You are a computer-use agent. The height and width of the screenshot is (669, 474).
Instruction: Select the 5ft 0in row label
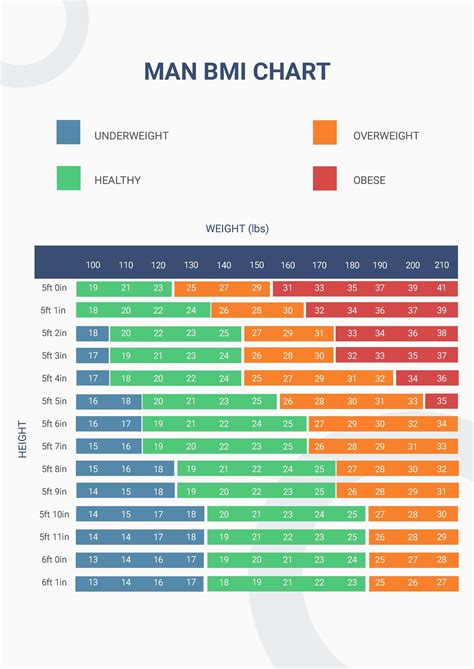pos(54,288)
